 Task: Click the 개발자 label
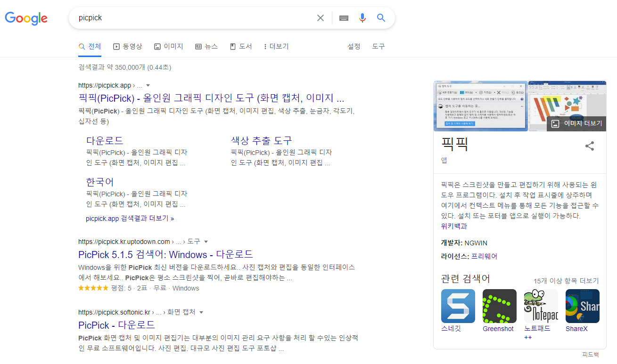452,243
